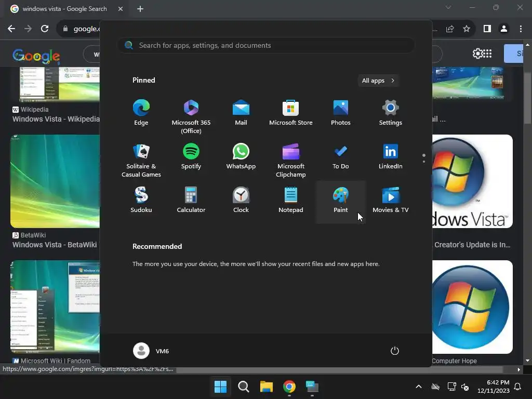532x399 pixels.
Task: Reload the Google Search page
Action: click(x=45, y=29)
